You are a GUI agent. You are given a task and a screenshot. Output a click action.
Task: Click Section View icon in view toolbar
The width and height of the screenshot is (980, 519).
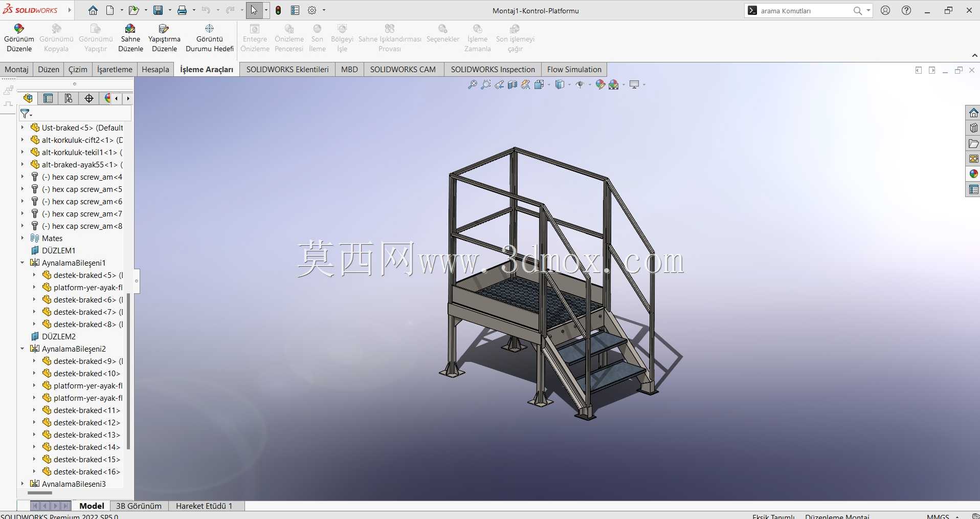(x=513, y=84)
